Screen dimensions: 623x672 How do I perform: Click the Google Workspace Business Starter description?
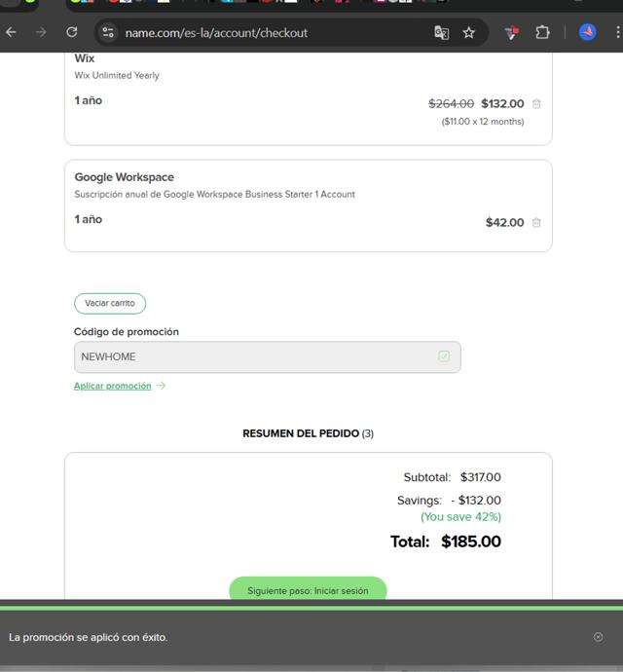pos(215,195)
